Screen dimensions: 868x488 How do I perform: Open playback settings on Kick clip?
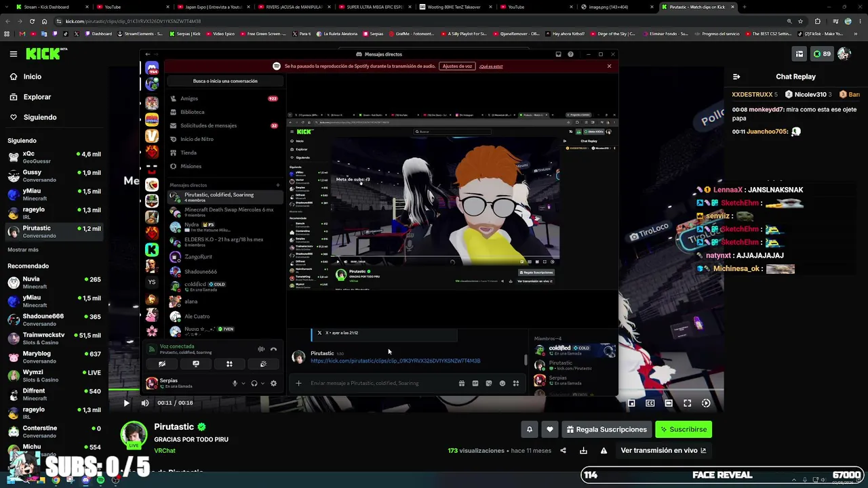[706, 403]
